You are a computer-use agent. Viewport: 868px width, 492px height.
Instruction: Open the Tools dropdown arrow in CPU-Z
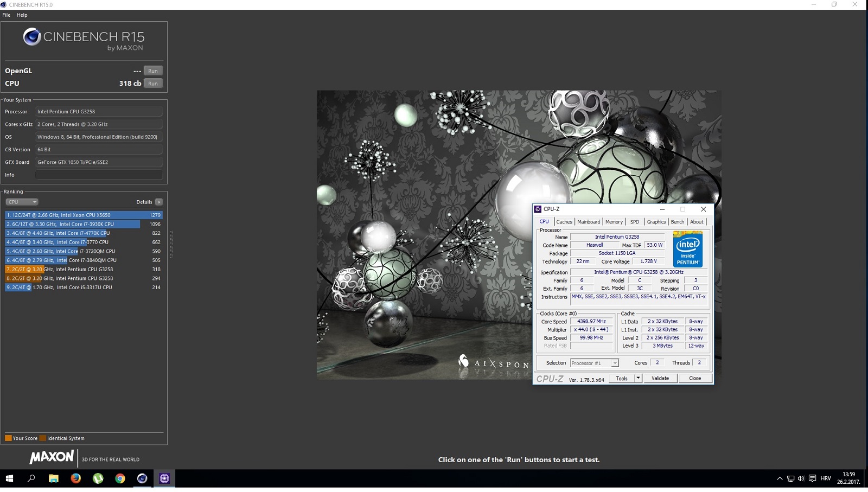coord(638,378)
